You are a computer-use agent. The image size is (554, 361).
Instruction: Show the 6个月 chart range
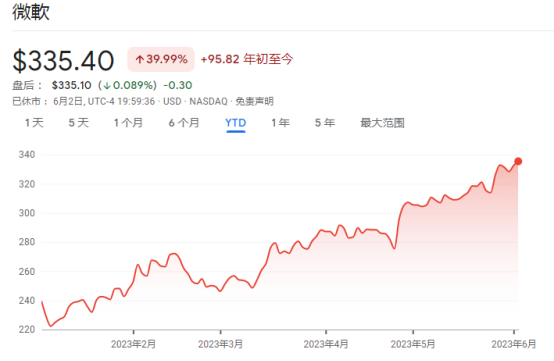(x=184, y=123)
